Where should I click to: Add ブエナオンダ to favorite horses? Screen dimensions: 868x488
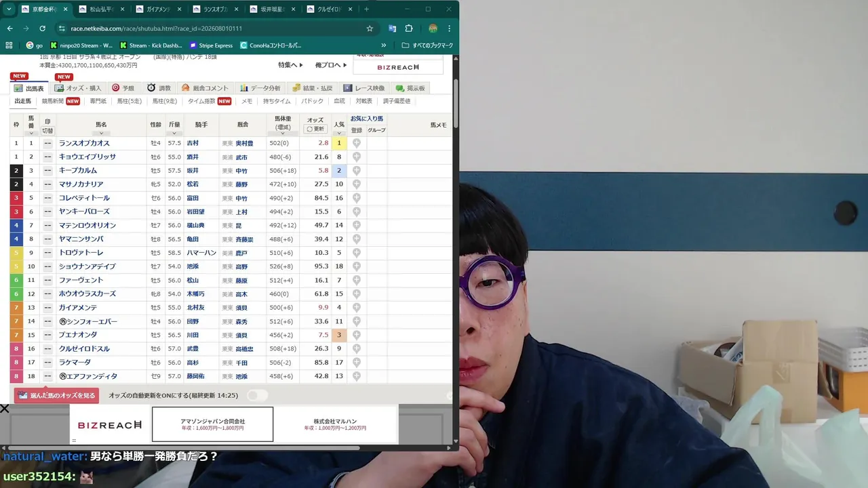pos(356,335)
